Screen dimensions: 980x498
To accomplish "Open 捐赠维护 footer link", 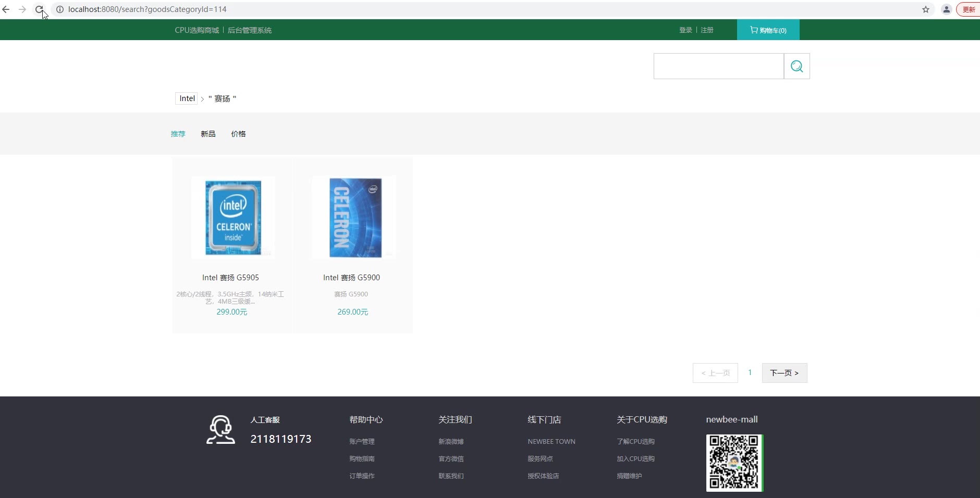I will click(629, 476).
